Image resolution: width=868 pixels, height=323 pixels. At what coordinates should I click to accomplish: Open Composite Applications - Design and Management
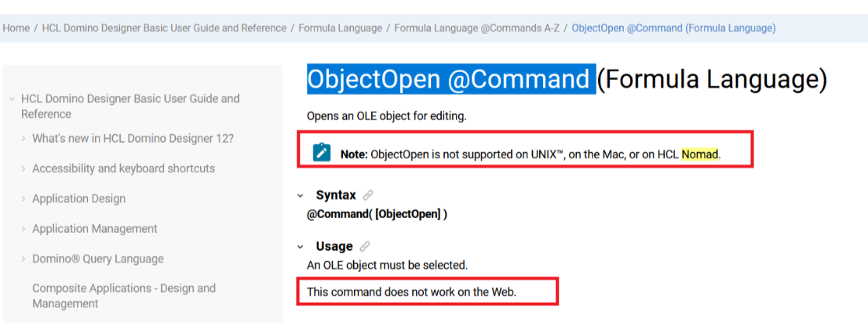click(x=124, y=296)
